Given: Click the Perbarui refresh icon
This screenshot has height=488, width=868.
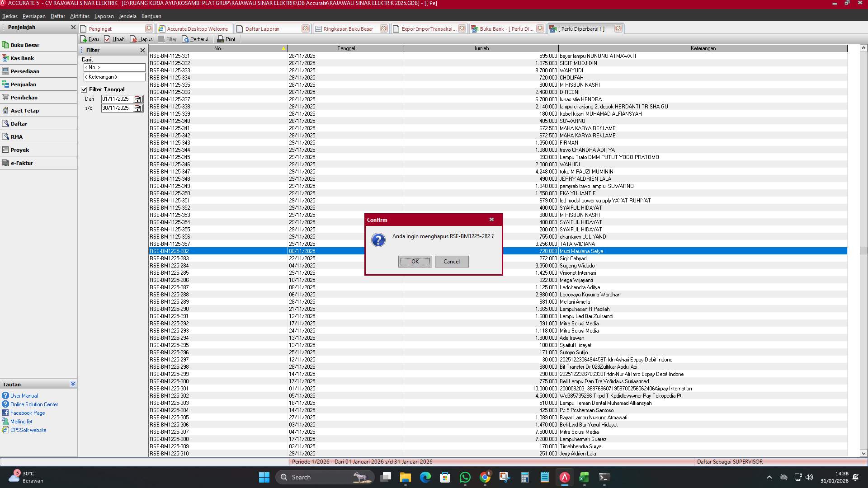Looking at the screenshot, I should pyautogui.click(x=185, y=39).
